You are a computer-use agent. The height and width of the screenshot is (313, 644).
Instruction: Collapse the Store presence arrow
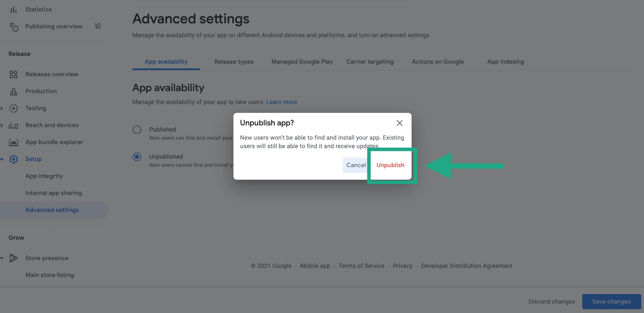coord(2,258)
